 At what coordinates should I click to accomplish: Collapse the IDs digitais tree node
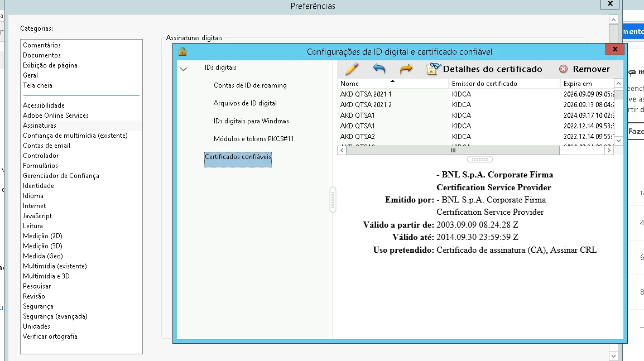point(184,69)
